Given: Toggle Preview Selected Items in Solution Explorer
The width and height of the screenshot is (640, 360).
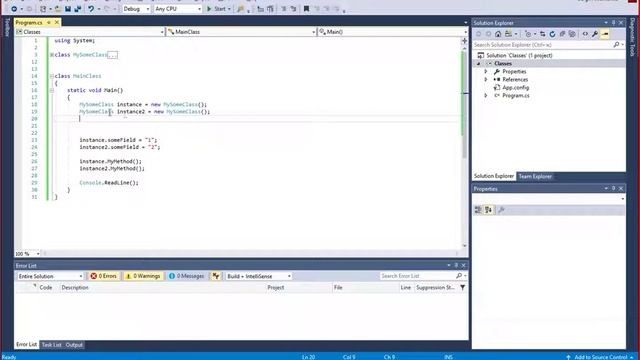Looking at the screenshot, I should click(x=605, y=34).
